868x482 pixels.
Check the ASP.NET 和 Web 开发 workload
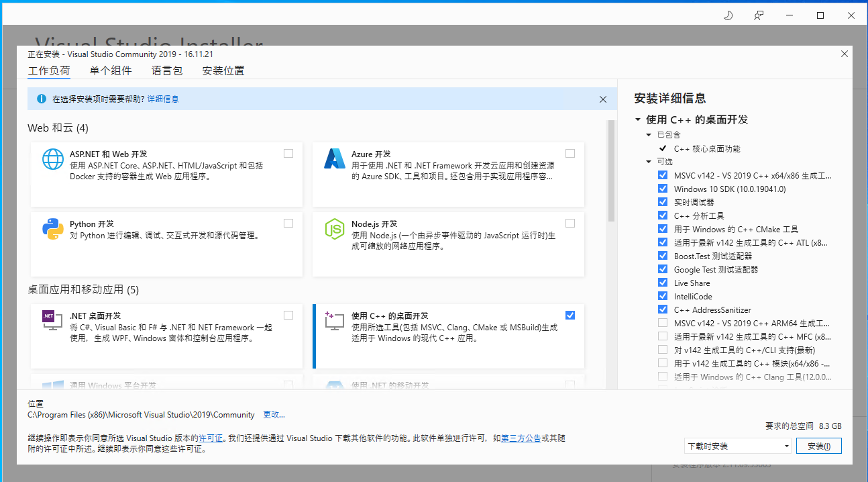point(288,153)
